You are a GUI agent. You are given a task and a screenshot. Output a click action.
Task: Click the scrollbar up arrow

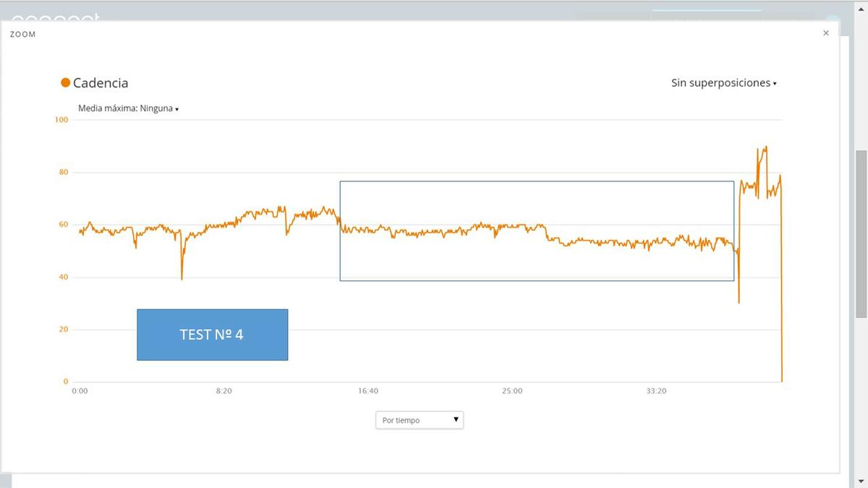pos(861,5)
